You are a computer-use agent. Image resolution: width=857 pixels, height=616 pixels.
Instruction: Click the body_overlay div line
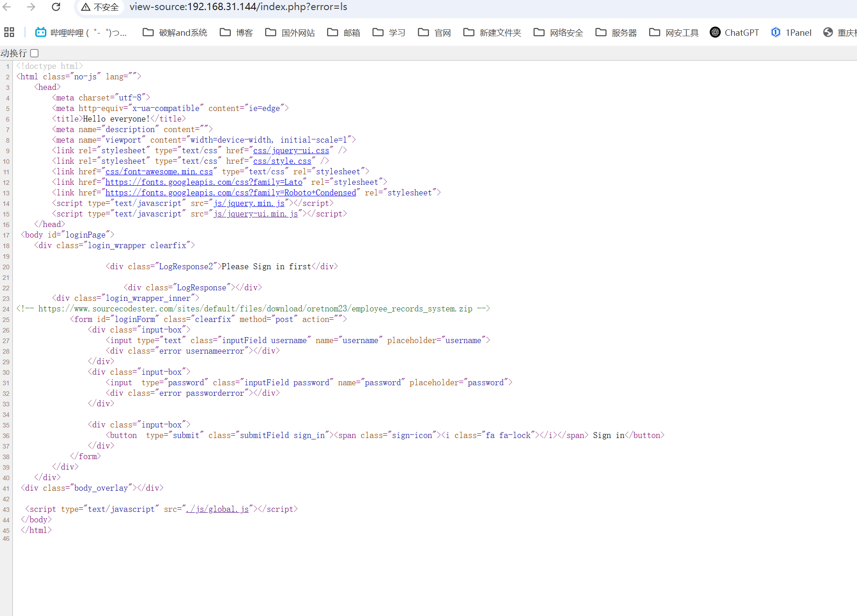92,488
